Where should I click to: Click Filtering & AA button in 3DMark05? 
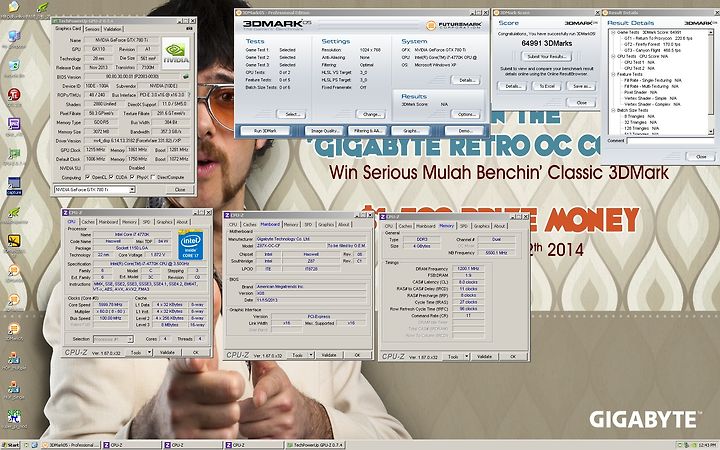tap(368, 131)
